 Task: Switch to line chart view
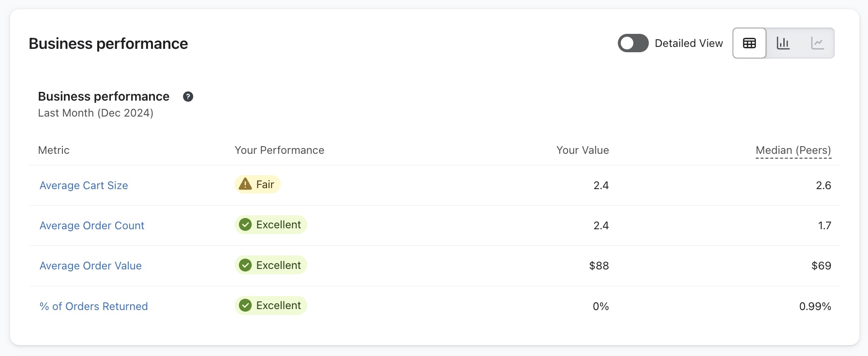(x=817, y=44)
